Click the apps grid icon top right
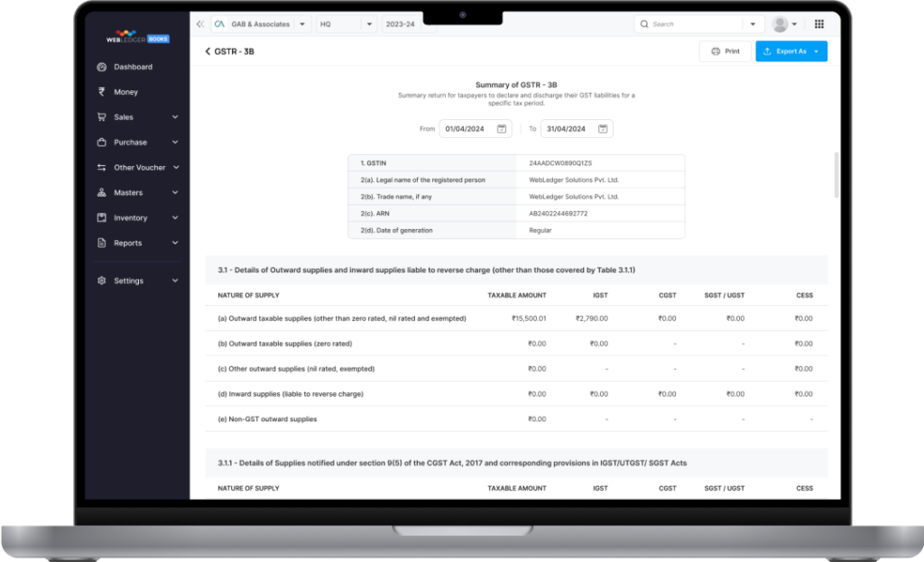This screenshot has width=924, height=562. (819, 23)
